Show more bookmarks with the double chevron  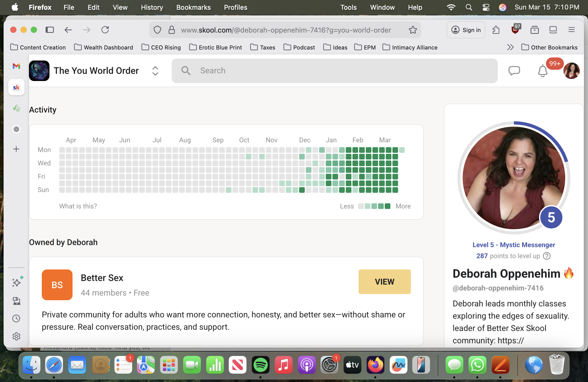pyautogui.click(x=510, y=47)
